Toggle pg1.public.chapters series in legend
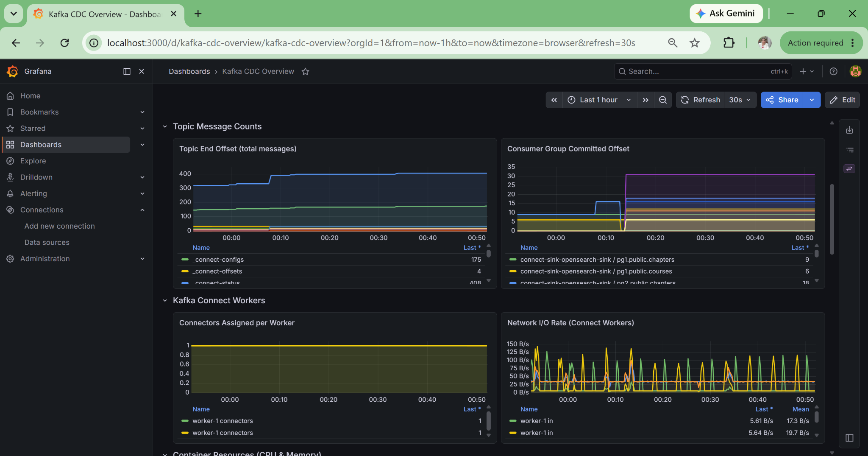Viewport: 868px width, 456px height. coord(597,260)
